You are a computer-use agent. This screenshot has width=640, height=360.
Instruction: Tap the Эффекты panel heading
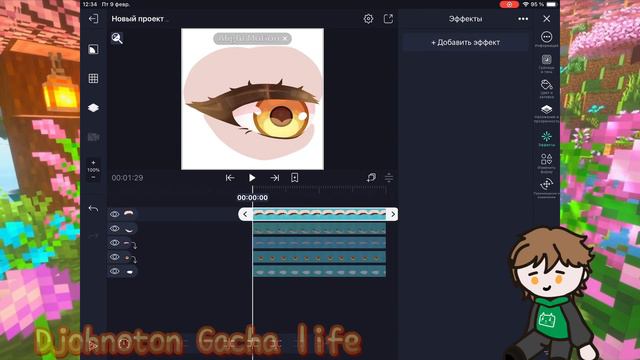(x=465, y=19)
